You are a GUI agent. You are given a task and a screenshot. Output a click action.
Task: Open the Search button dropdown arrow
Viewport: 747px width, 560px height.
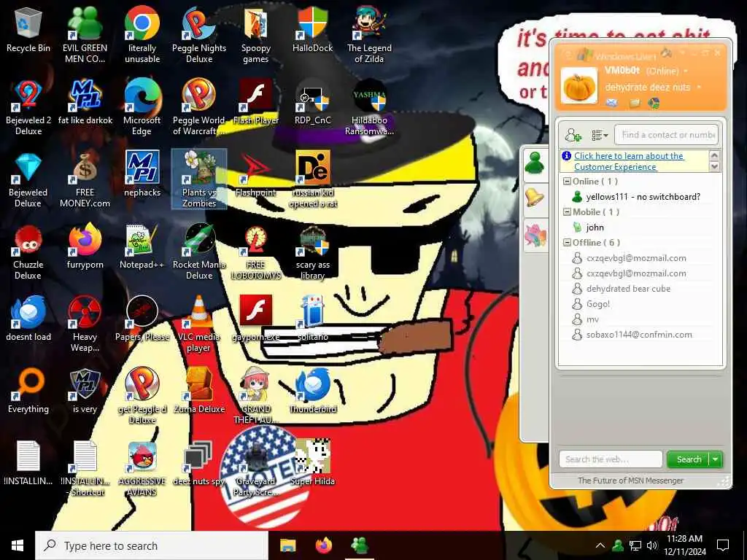pos(716,459)
